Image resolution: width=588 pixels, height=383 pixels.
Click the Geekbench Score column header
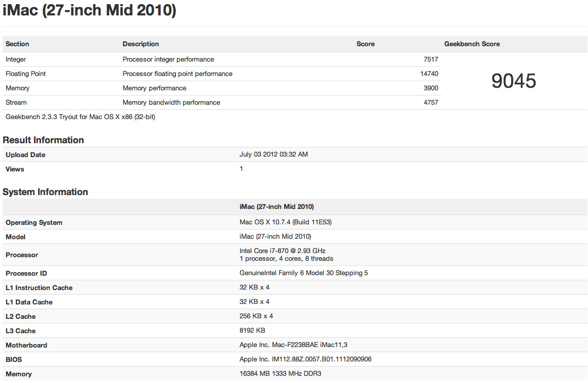pos(472,44)
